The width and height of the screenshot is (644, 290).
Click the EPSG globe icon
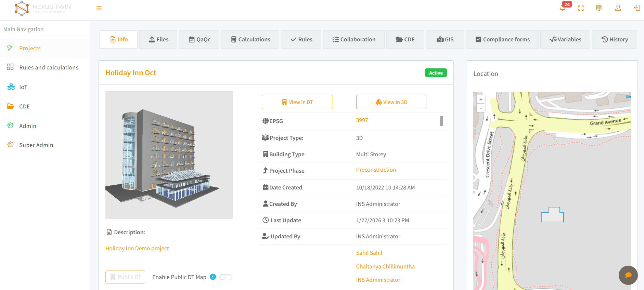coord(266,121)
